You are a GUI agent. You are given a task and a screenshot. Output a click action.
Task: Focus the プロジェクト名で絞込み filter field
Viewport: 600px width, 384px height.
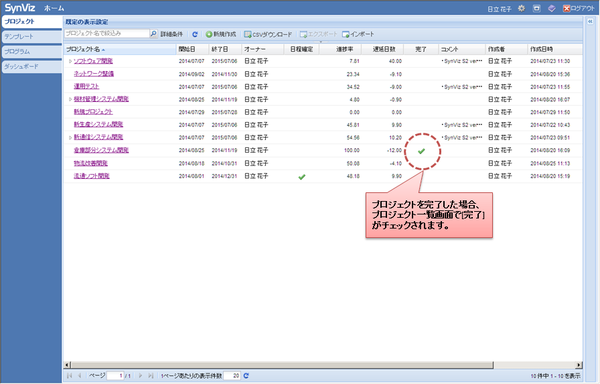click(x=107, y=34)
